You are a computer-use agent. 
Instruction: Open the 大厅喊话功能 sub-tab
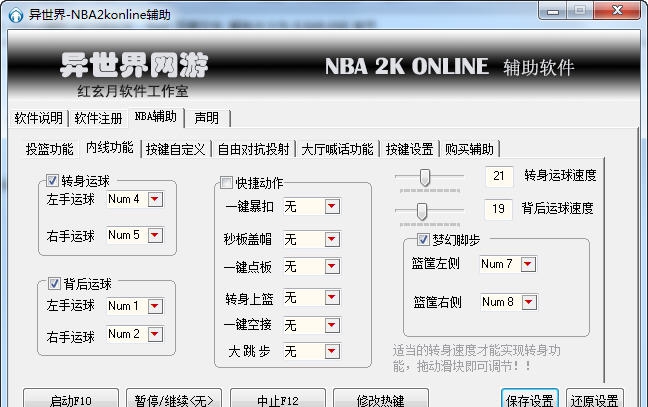(338, 149)
